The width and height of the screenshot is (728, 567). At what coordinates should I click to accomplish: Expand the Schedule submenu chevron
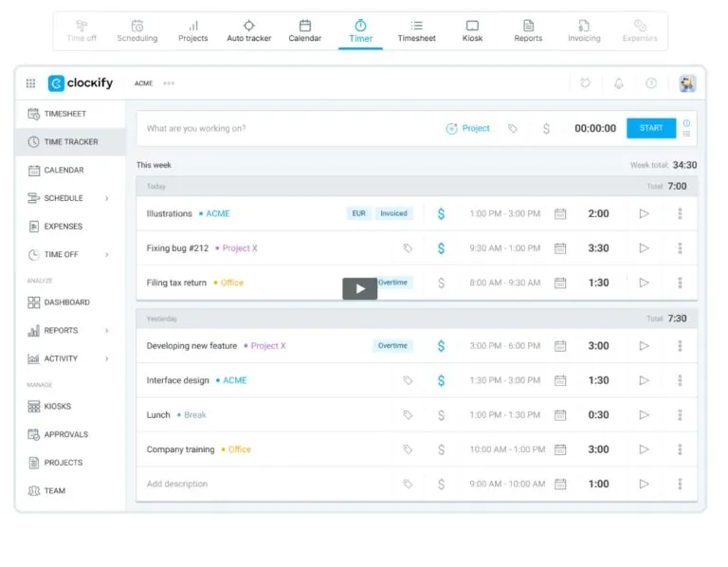click(x=107, y=198)
